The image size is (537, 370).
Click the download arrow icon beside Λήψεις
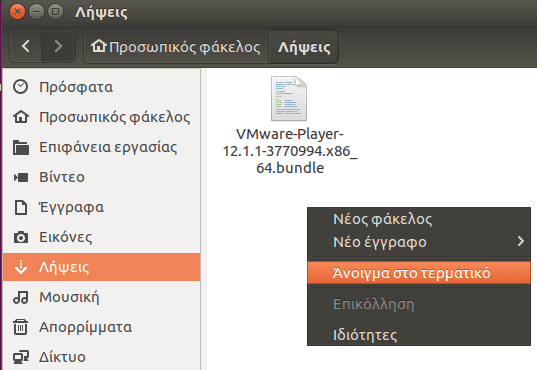(x=21, y=267)
